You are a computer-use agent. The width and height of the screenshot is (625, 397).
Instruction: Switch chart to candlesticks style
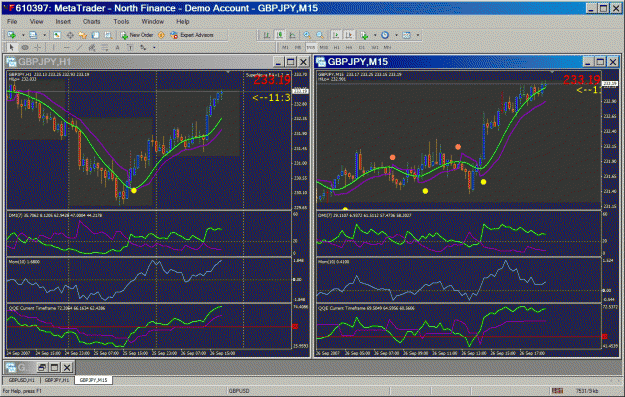[280, 35]
